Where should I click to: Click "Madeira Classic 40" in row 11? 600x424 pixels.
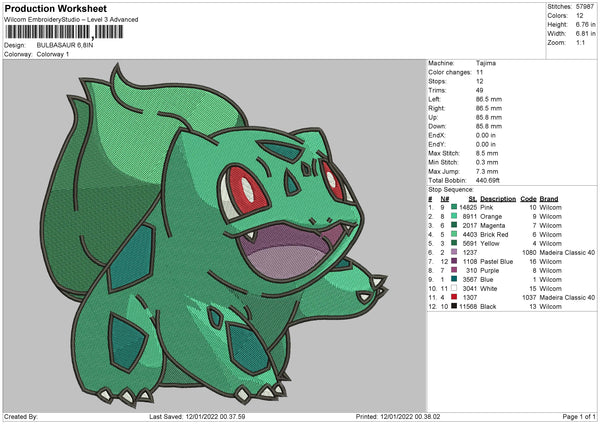567,297
